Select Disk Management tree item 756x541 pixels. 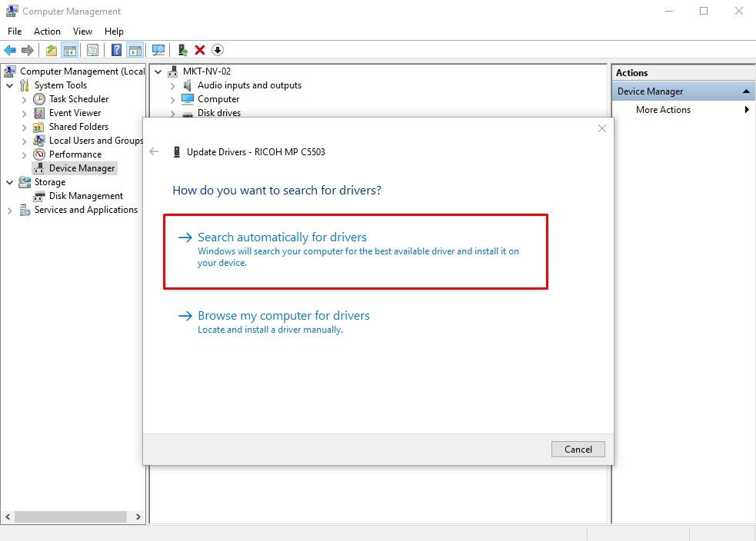pos(86,196)
